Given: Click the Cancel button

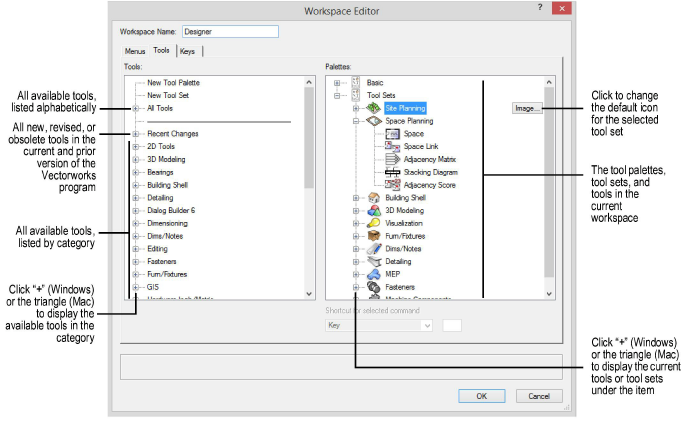Looking at the screenshot, I should tap(539, 396).
